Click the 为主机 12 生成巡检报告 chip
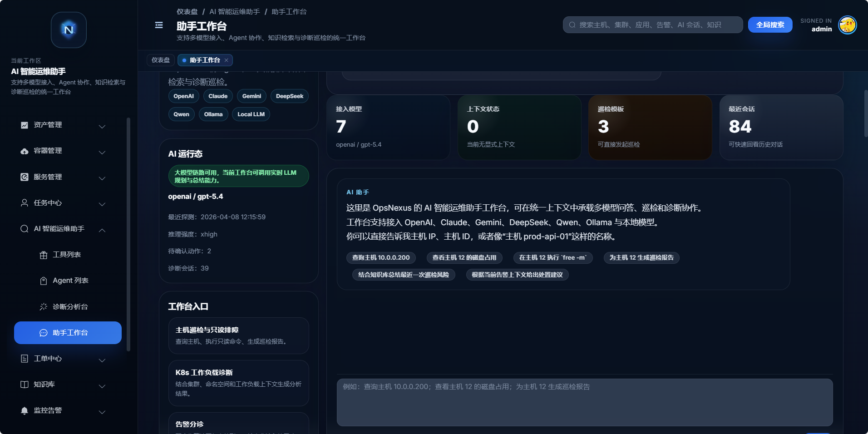 click(x=641, y=258)
